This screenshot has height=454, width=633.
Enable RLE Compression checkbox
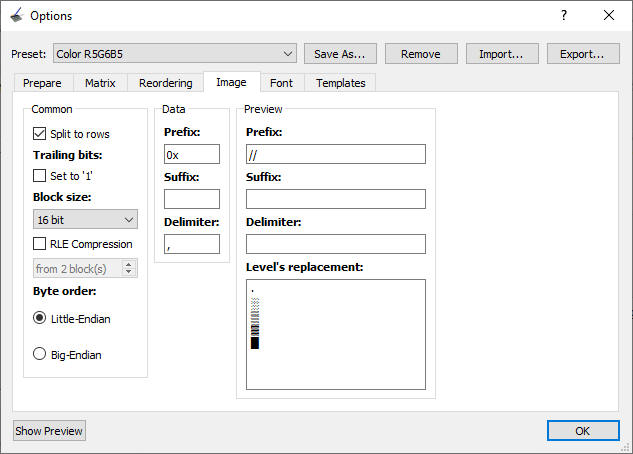(40, 244)
